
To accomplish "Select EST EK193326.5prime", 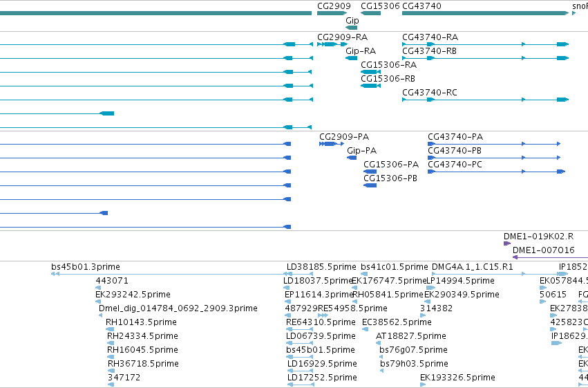I will 457,378.
